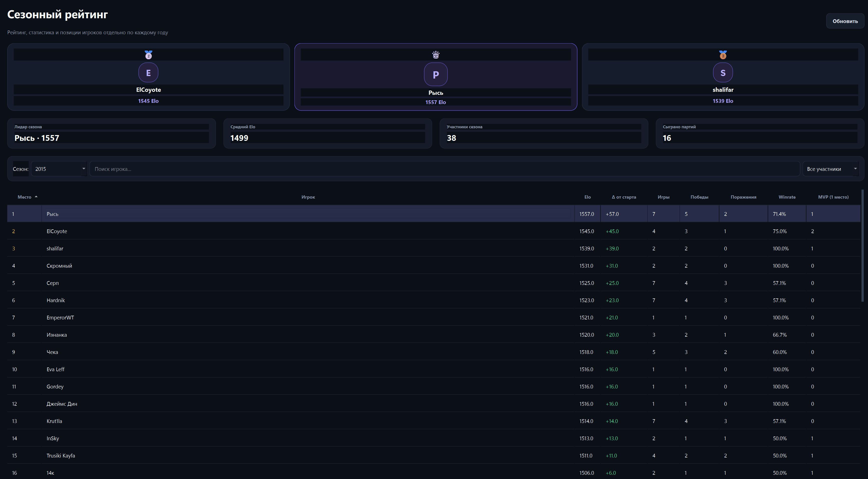Select the Krut1la player row
Image resolution: width=868 pixels, height=479 pixels.
coord(434,421)
